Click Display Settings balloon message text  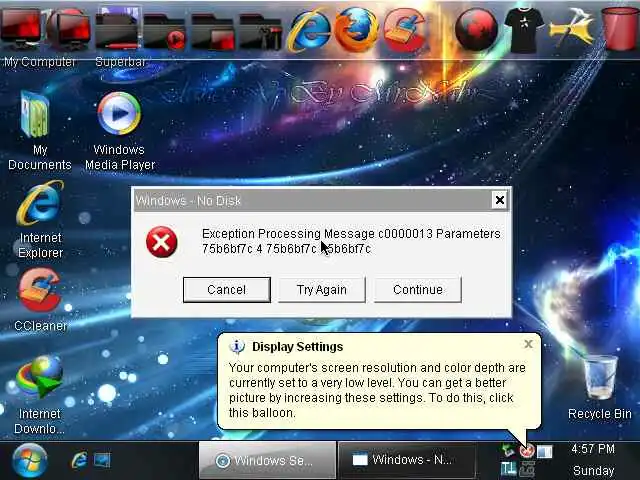(377, 390)
